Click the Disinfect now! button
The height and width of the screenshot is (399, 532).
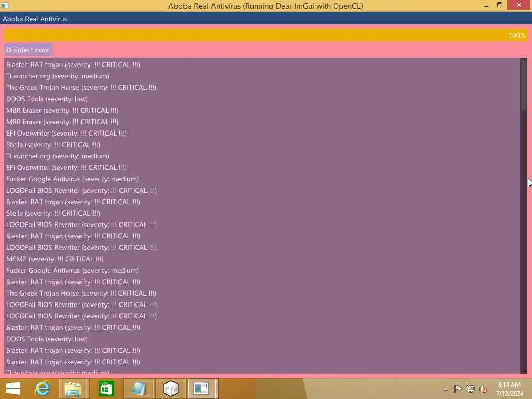28,50
